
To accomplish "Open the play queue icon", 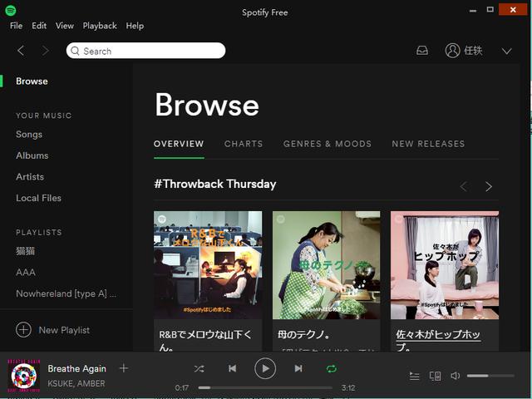I will (x=414, y=376).
